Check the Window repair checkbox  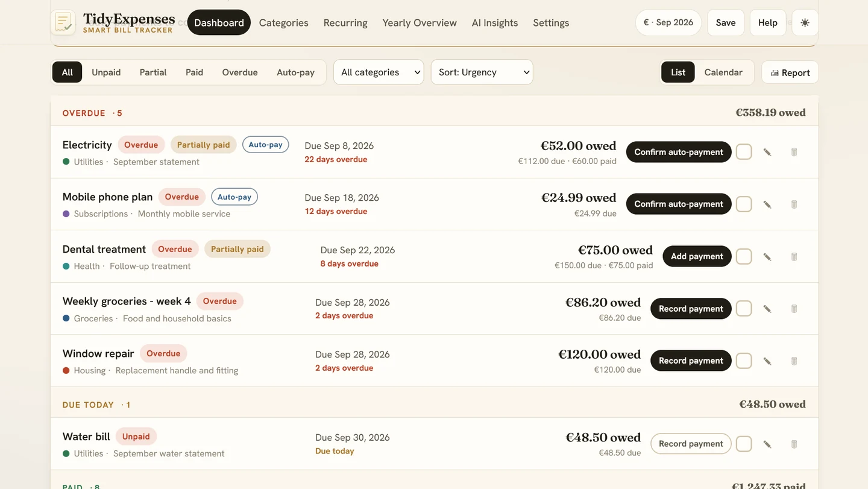point(744,361)
